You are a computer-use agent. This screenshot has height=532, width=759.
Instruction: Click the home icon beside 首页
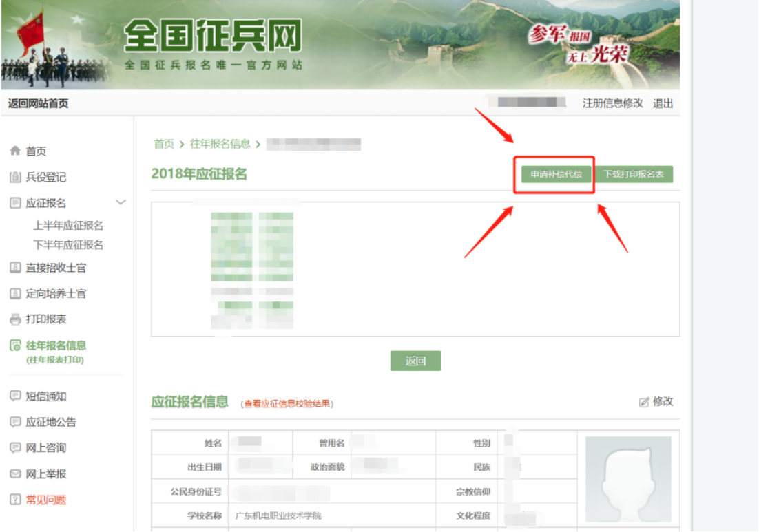(15, 151)
